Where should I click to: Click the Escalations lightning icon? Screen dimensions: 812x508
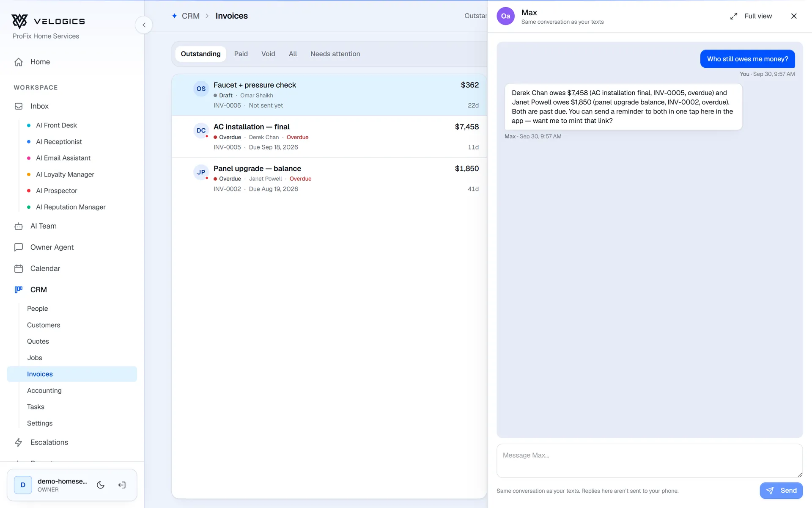pos(19,442)
